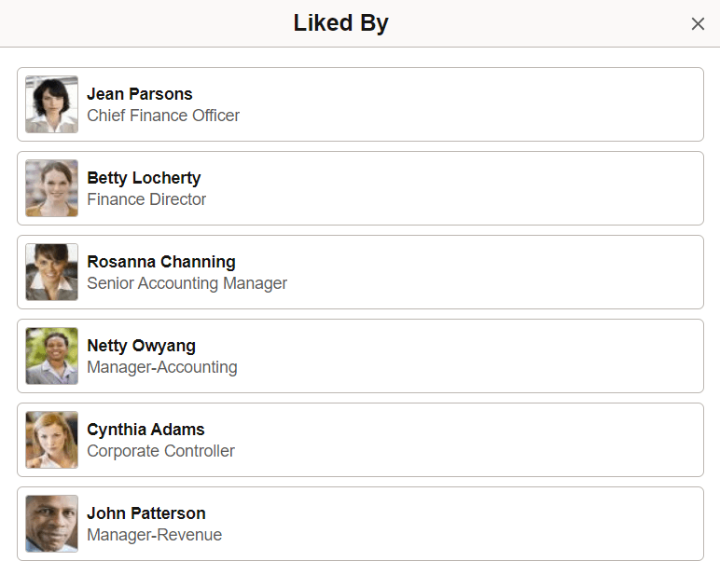The height and width of the screenshot is (588, 720).
Task: Click the Manager-Accounting title text
Action: 162,367
